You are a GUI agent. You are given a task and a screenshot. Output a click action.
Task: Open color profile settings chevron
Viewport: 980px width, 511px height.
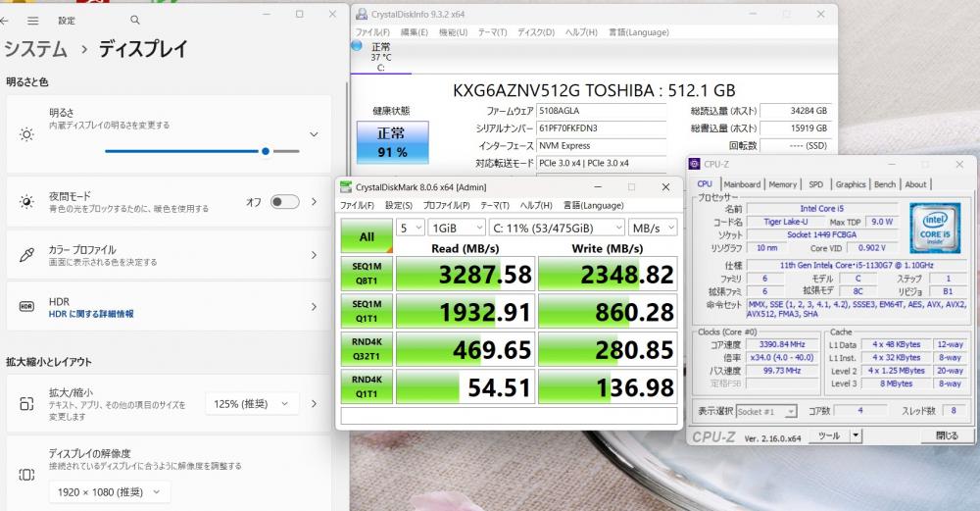(x=315, y=255)
